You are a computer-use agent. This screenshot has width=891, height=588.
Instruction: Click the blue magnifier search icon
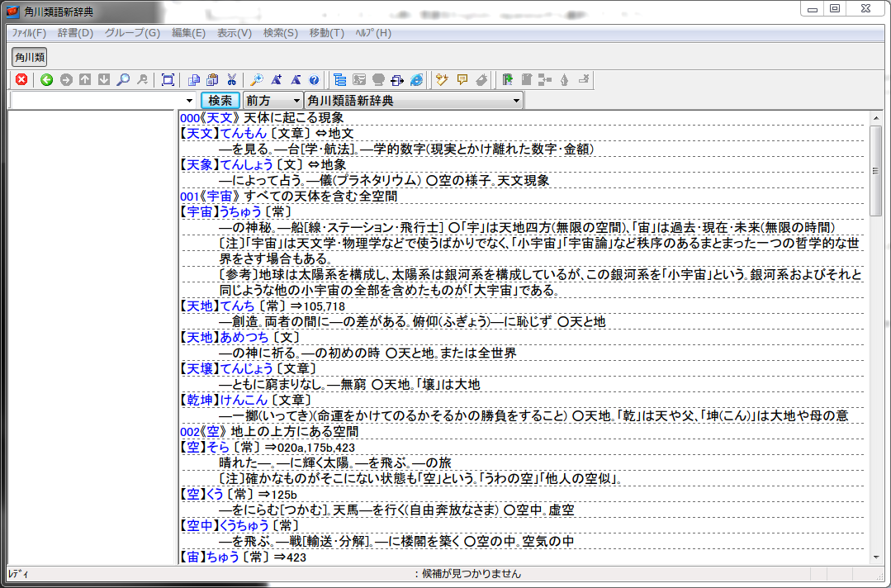tap(123, 79)
